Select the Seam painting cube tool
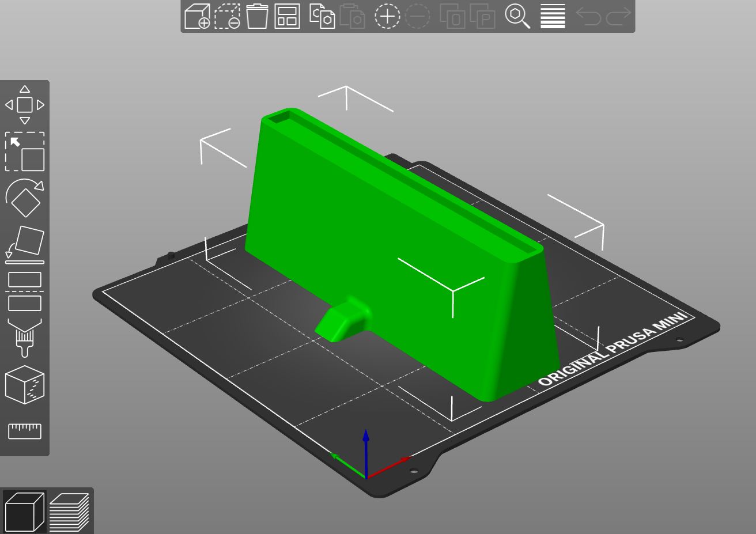Screen dimensions: 756x534 click(x=25, y=384)
